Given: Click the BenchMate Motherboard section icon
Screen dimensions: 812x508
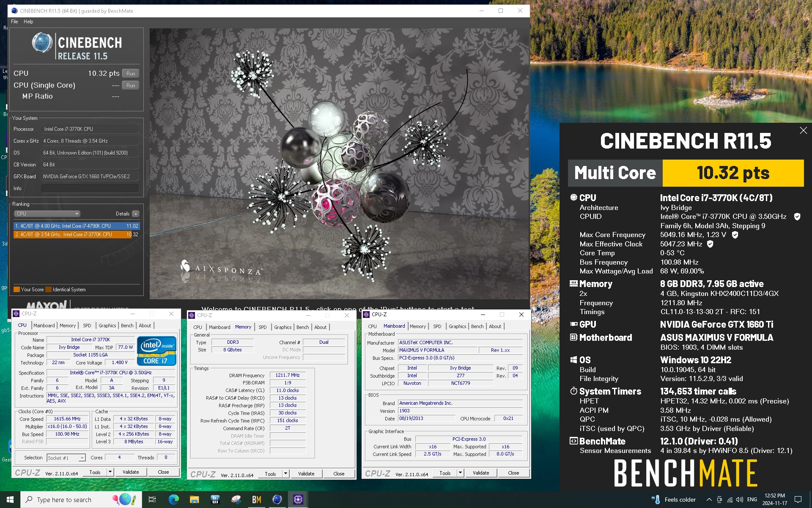Looking at the screenshot, I should pos(573,337).
